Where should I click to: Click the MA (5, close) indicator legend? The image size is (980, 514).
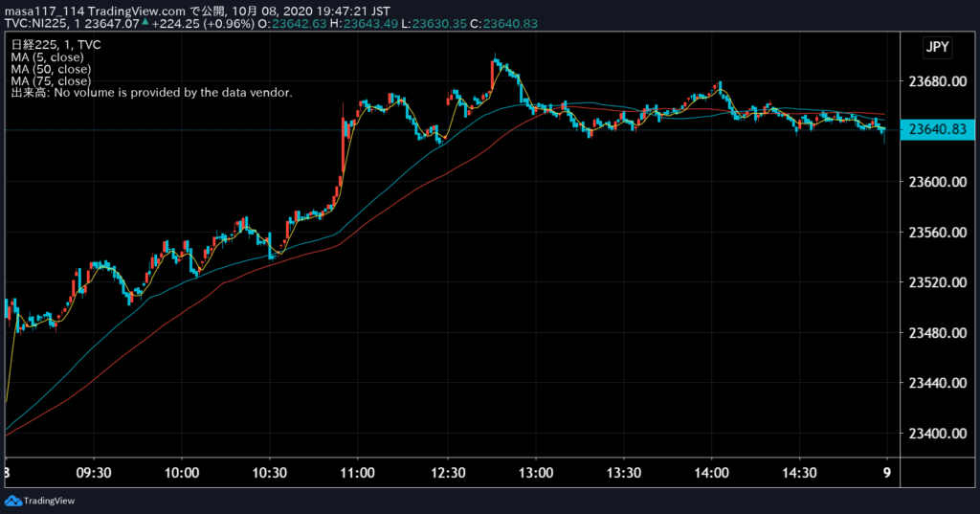point(47,56)
